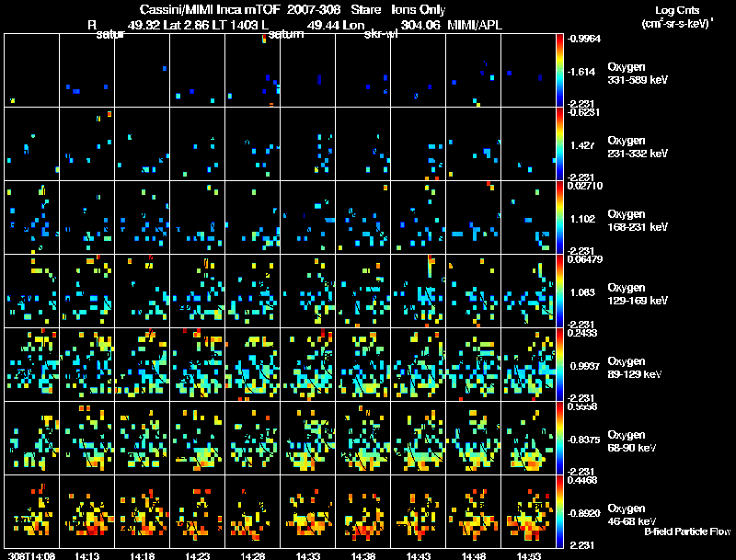Open the 14:28 panel in the top row

pyautogui.click(x=252, y=71)
